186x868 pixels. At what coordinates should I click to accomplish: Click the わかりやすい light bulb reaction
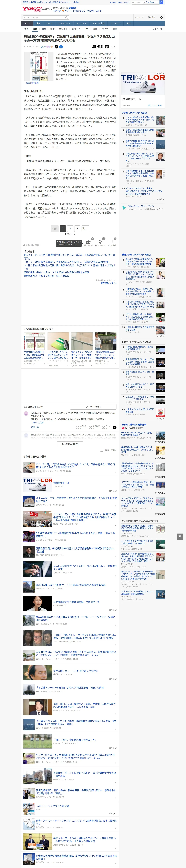pos(100,243)
